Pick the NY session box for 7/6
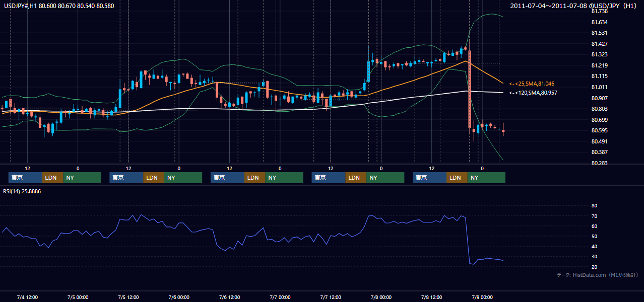Viewport: 644px width, 302px height. (284, 178)
